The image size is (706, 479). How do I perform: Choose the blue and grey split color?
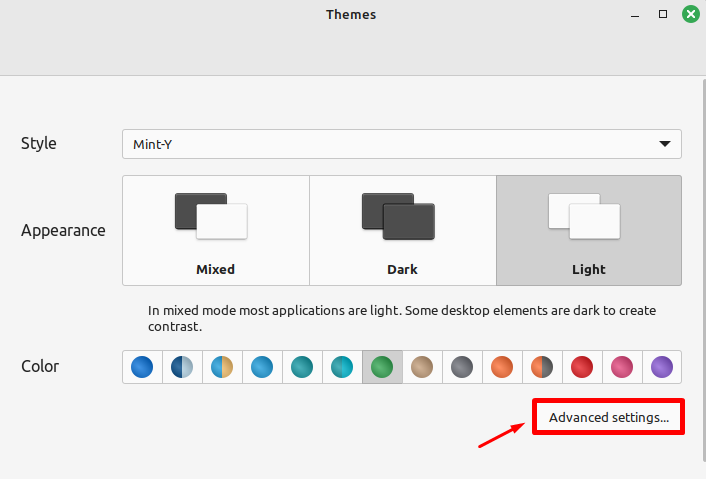coord(182,367)
